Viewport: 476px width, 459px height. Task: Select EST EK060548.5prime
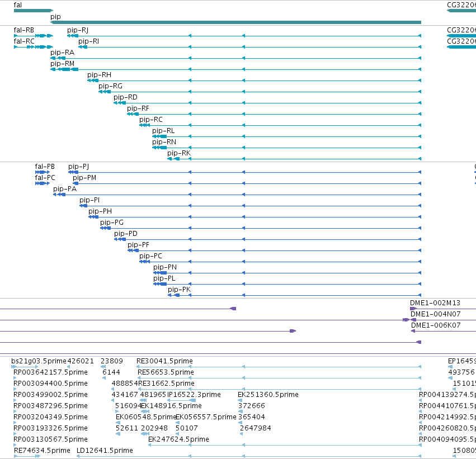[146, 418]
